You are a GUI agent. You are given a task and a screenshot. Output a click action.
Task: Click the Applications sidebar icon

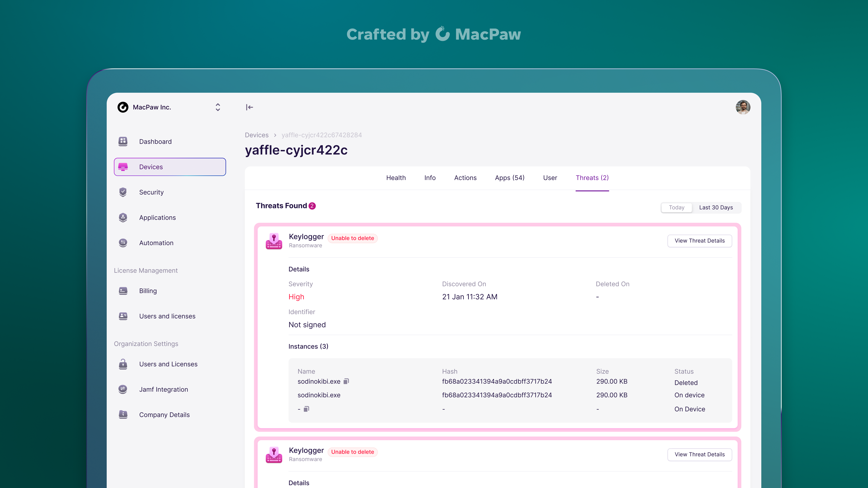tap(123, 217)
